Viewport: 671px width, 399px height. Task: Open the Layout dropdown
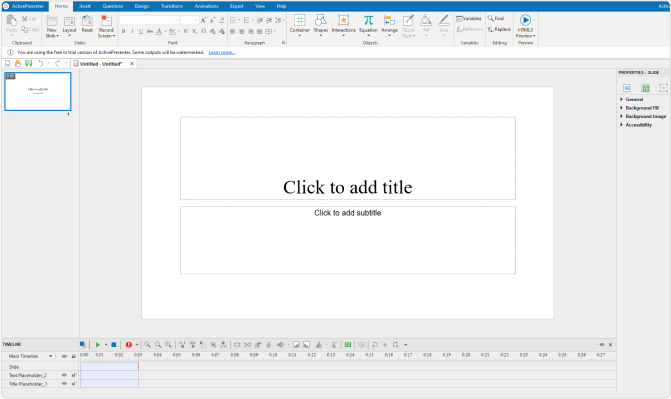tap(69, 26)
